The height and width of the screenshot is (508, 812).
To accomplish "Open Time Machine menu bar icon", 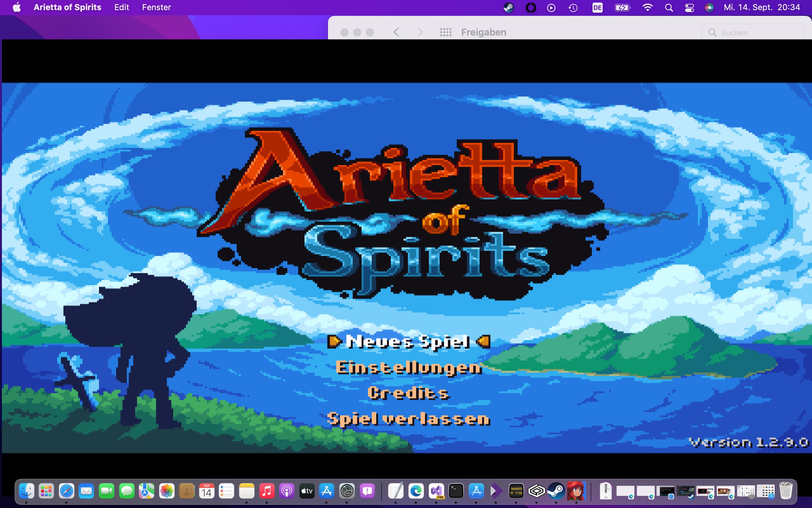I will tap(573, 7).
